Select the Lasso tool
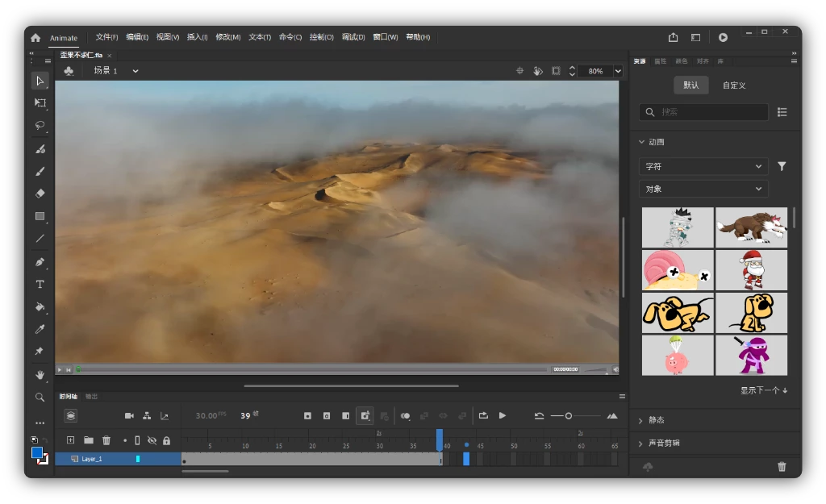Image resolution: width=826 pixels, height=504 pixels. [40, 126]
